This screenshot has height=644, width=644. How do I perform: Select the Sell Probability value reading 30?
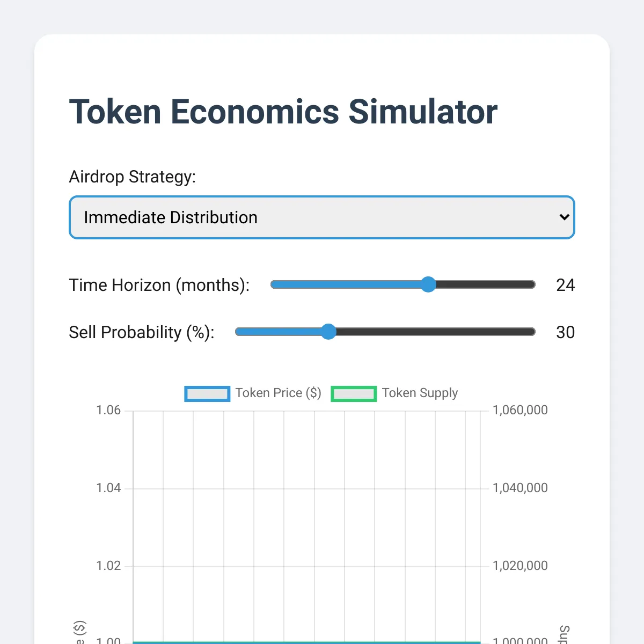pyautogui.click(x=565, y=332)
